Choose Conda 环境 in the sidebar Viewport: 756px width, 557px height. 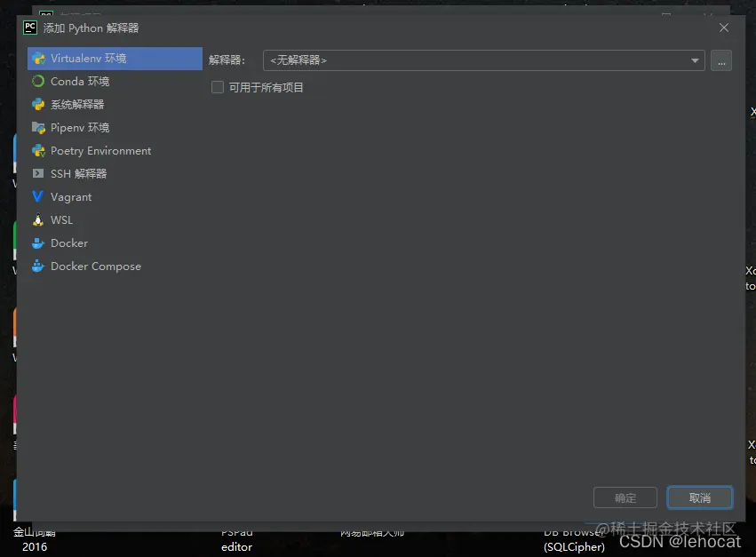click(115, 82)
